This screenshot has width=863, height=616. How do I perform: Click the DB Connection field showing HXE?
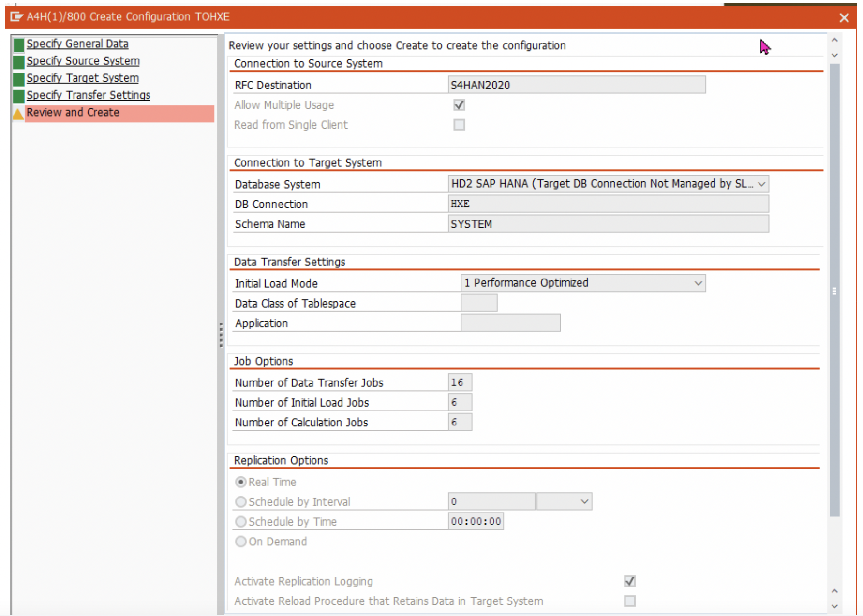click(x=609, y=204)
